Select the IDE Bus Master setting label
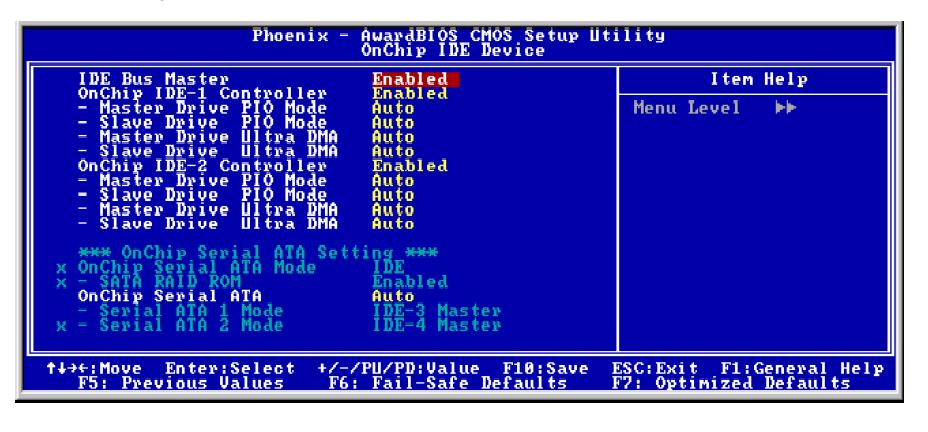This screenshot has height=432, width=928. click(x=153, y=79)
